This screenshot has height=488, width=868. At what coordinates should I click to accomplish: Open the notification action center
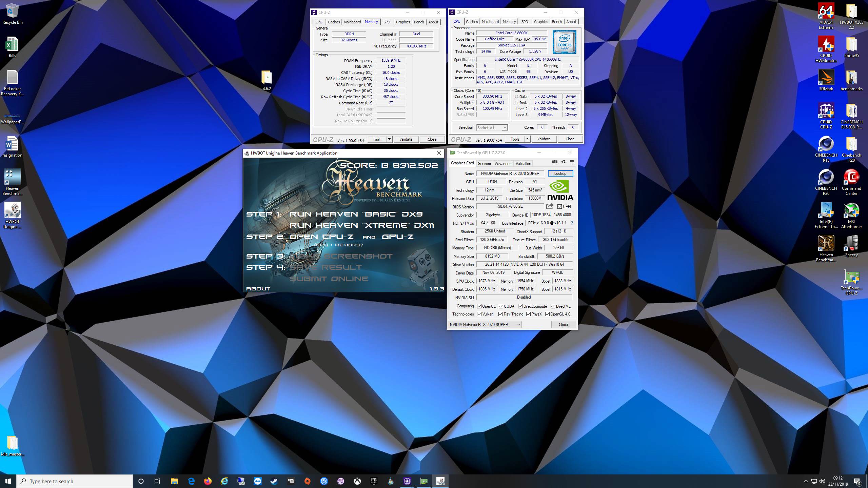[857, 481]
